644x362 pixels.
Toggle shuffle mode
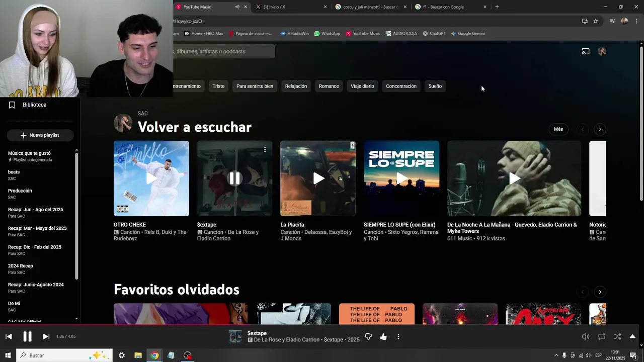click(617, 336)
